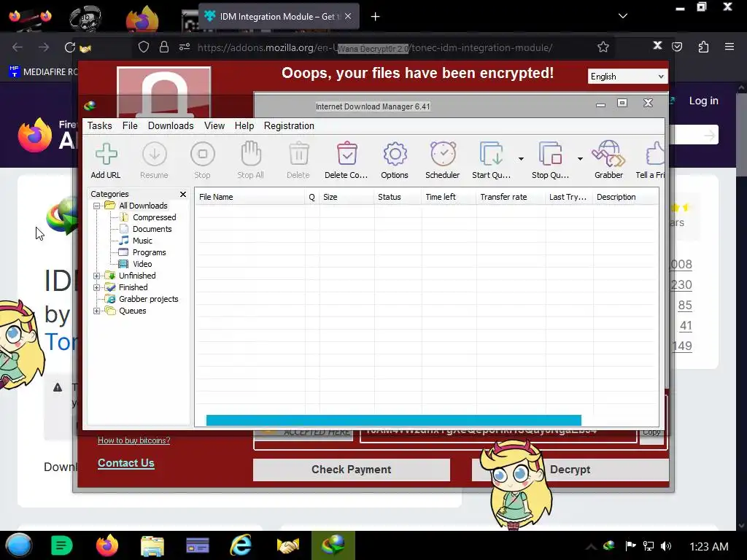Sort by the File Name column
This screenshot has height=560, width=747.
click(x=249, y=197)
